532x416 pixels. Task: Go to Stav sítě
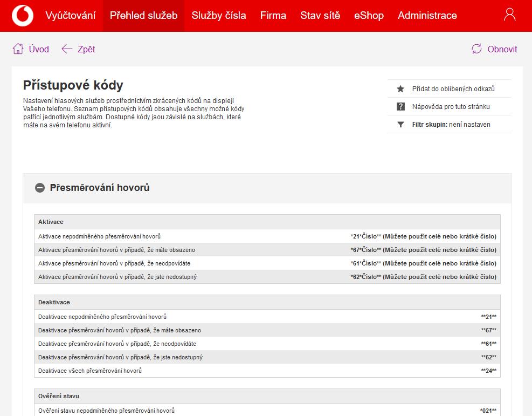tap(320, 16)
